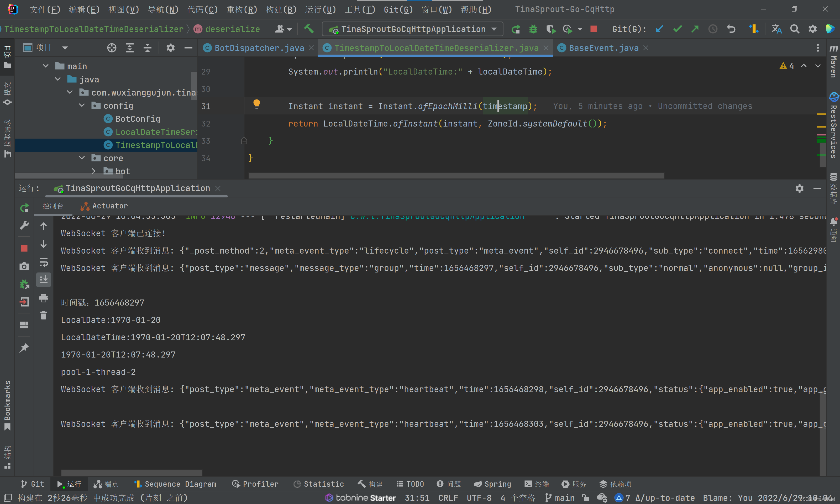Screen dimensions: 840x504
Task: Show Git history clock icon
Action: (x=713, y=29)
